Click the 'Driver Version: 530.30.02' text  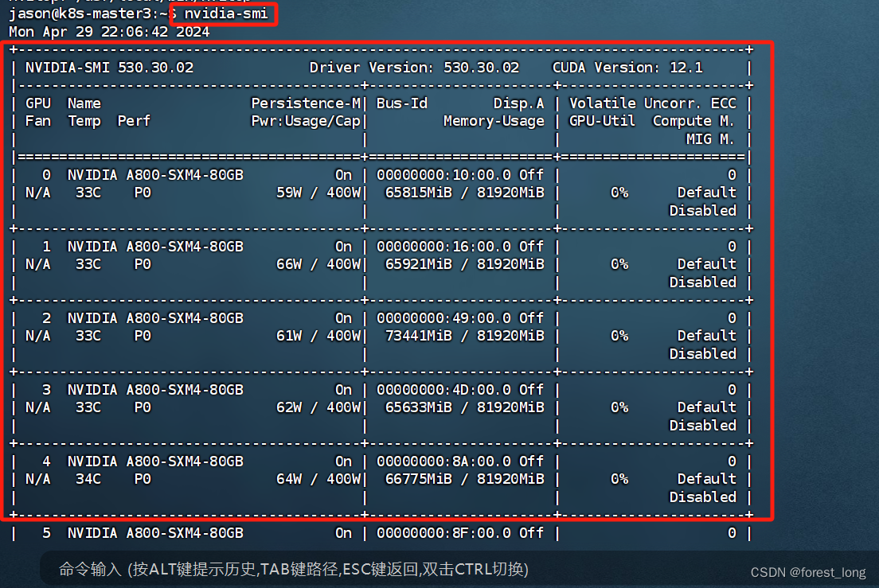[414, 68]
